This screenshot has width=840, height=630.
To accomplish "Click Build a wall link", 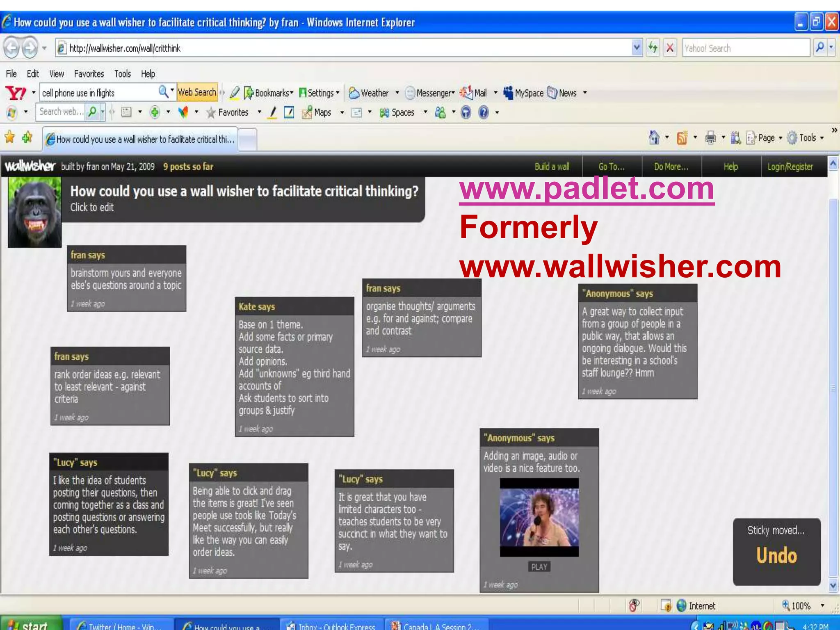I will point(552,167).
